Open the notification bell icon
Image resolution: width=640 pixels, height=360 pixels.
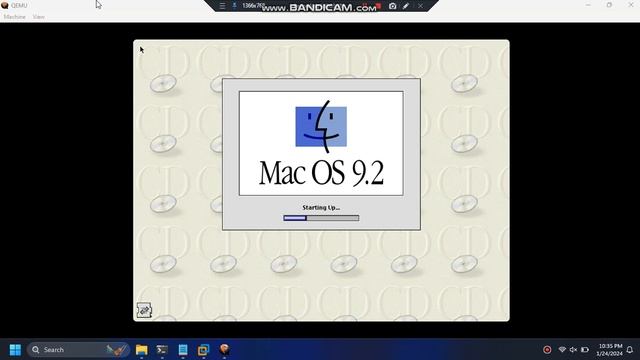coord(630,350)
